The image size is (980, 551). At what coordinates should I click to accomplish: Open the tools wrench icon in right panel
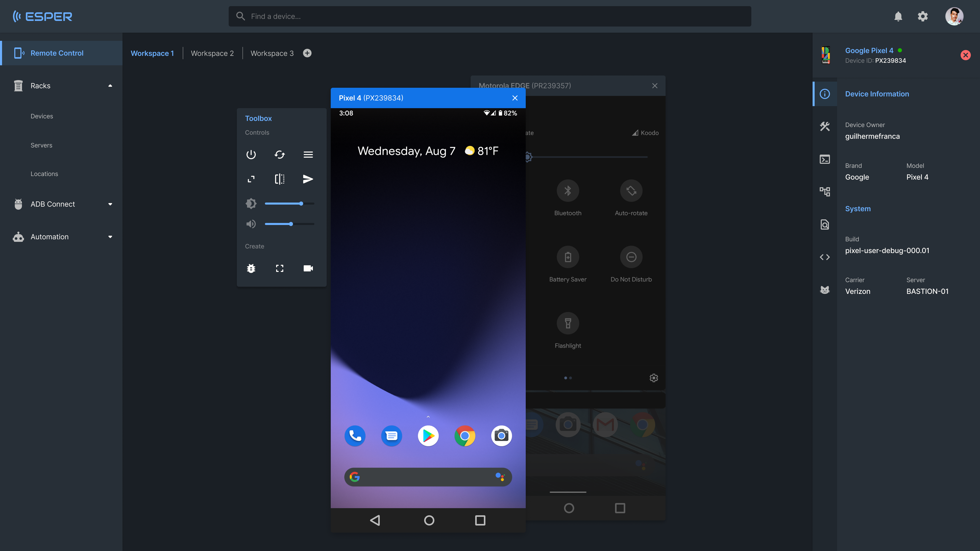point(825,127)
